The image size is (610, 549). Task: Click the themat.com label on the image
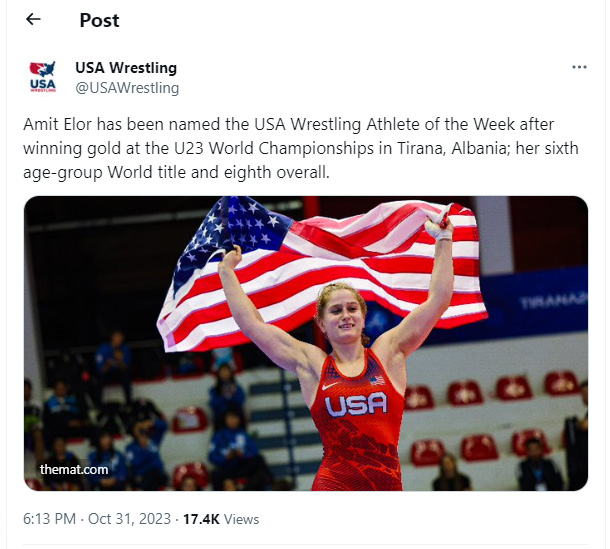[74, 468]
